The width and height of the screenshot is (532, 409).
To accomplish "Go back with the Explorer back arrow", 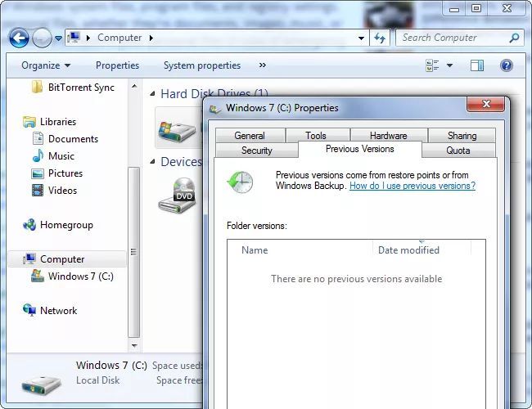I will [19, 38].
